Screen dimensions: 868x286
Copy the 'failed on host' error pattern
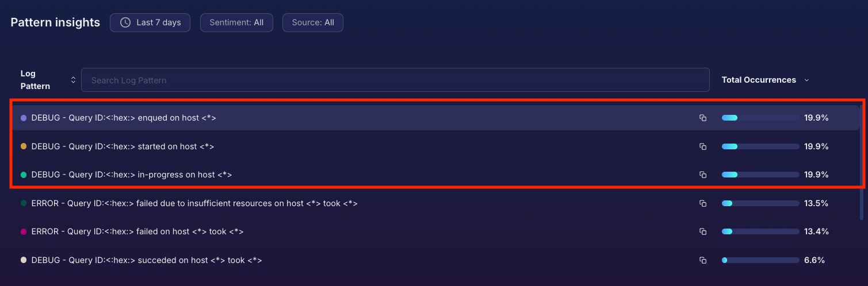702,231
